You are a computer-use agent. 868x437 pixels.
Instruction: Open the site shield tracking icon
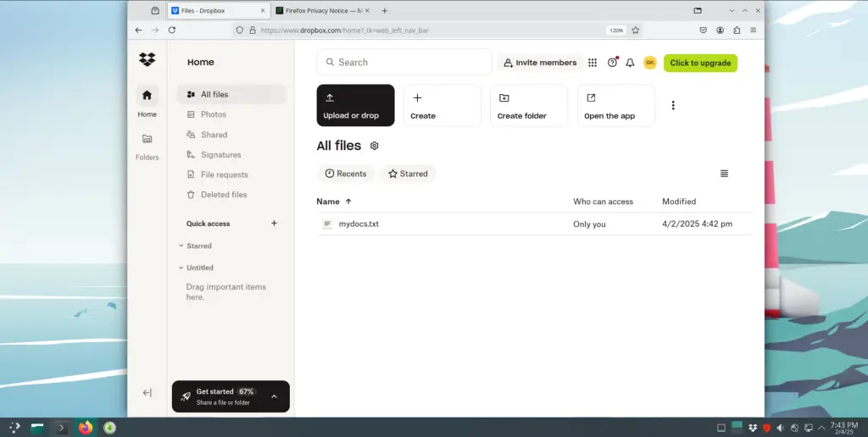pos(240,30)
